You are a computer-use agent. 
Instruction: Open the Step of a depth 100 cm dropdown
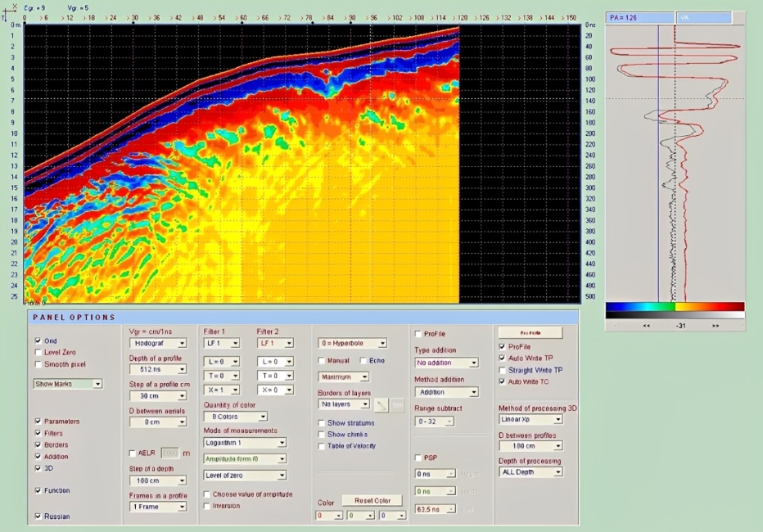click(158, 481)
